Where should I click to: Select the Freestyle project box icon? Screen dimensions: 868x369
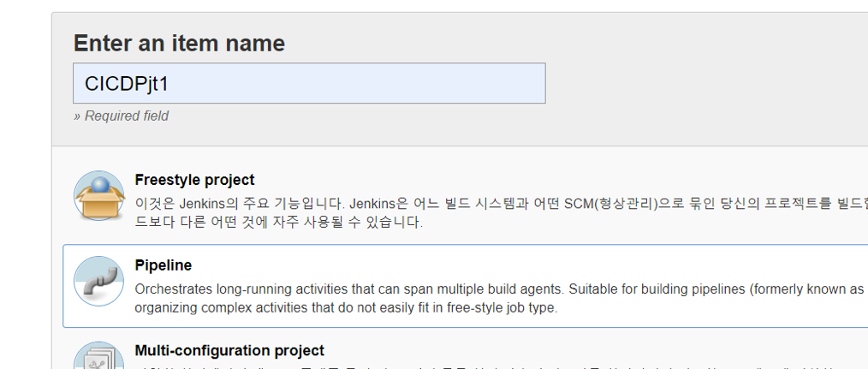click(99, 195)
